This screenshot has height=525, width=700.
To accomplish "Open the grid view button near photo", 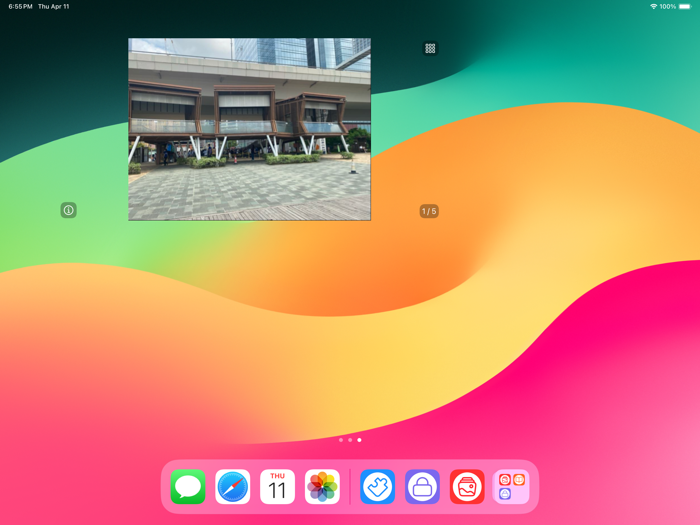I will click(430, 48).
